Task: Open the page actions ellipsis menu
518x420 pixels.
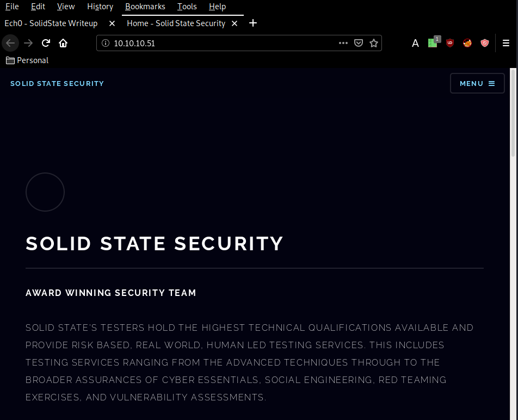Action: 343,43
